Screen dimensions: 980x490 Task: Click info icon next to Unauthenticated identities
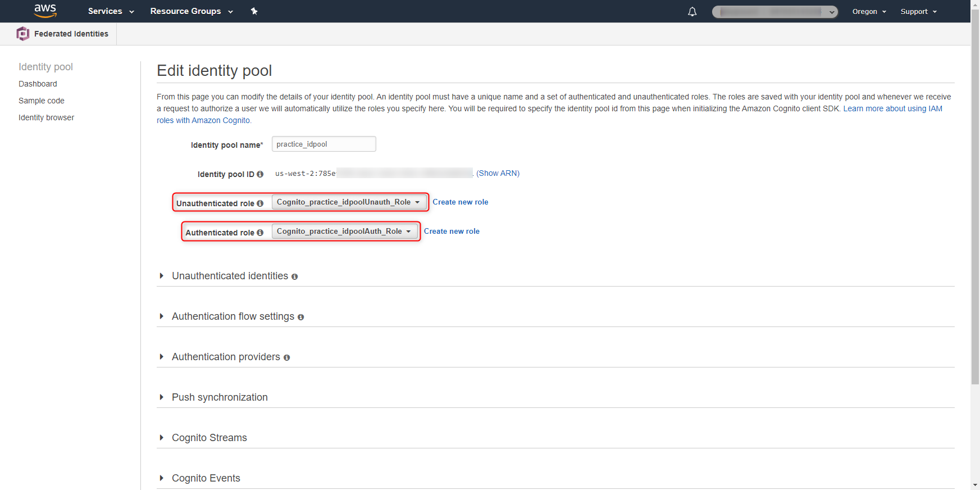click(x=294, y=276)
